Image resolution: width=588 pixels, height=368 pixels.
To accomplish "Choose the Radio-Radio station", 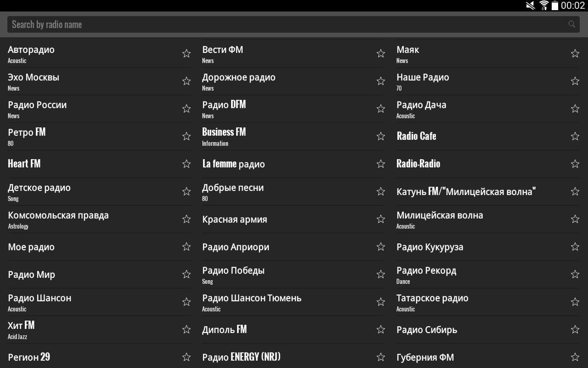I will click(x=418, y=164).
